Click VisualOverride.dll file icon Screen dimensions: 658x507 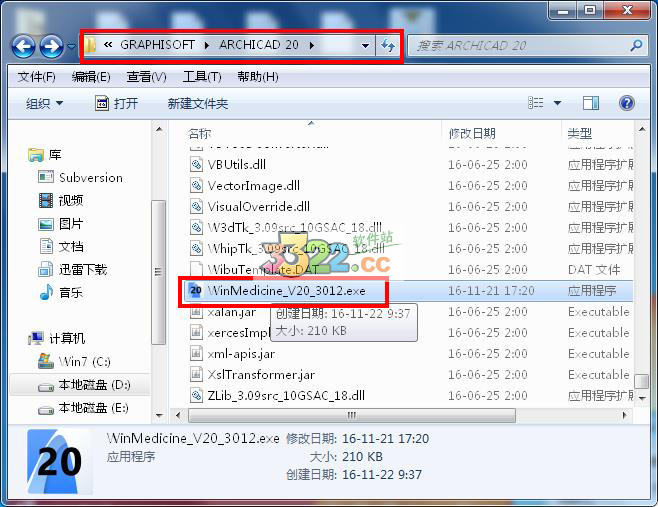(x=196, y=206)
